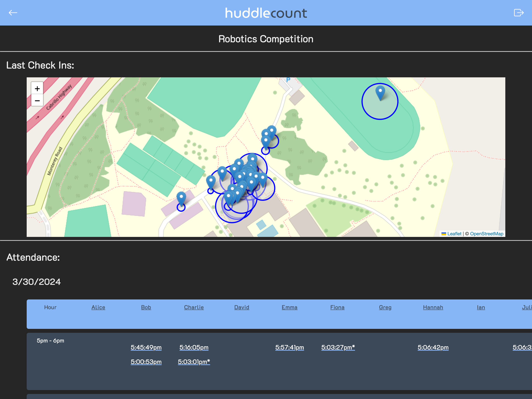532x399 pixels.
Task: Click the back arrow in the header
Action: tap(13, 12)
